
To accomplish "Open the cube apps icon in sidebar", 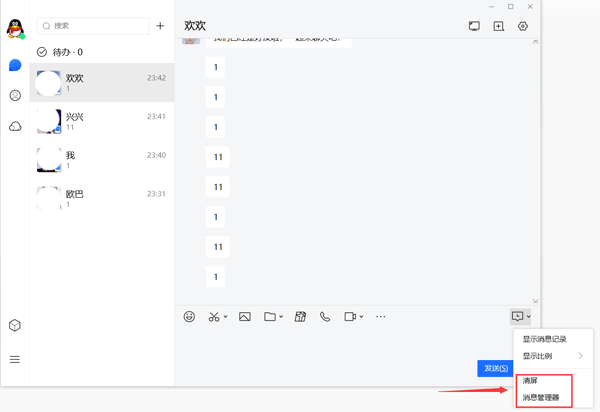I will [15, 325].
